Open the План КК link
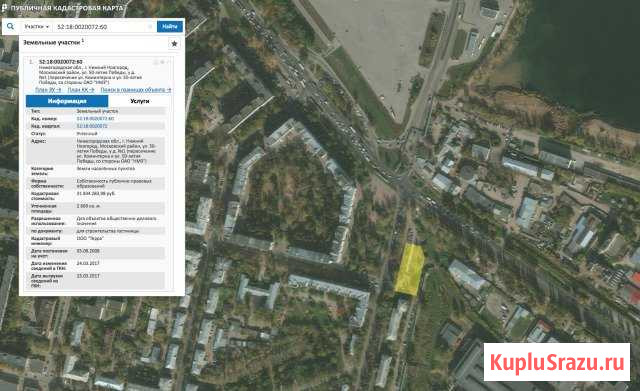Viewport: 640px width, 391px height. tap(81, 89)
